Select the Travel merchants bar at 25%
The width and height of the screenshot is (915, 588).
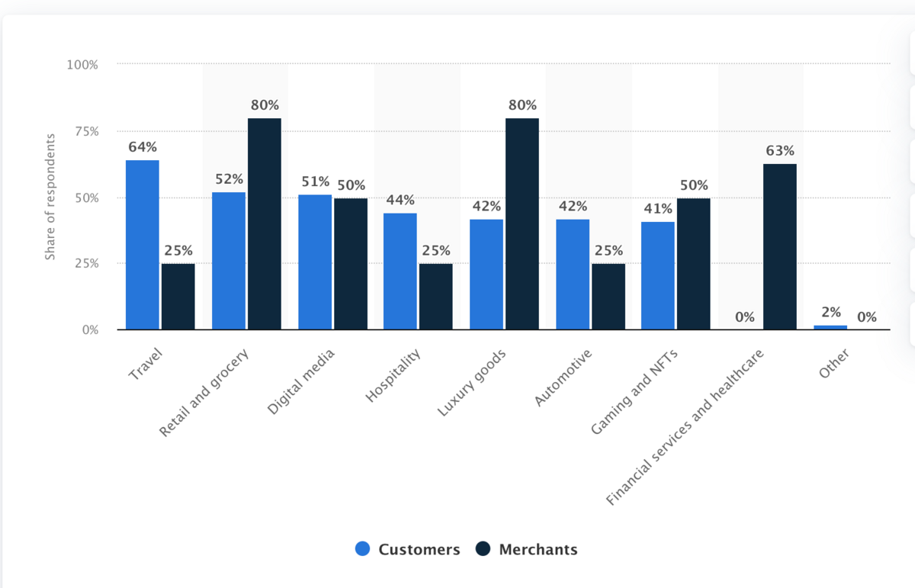tap(178, 297)
